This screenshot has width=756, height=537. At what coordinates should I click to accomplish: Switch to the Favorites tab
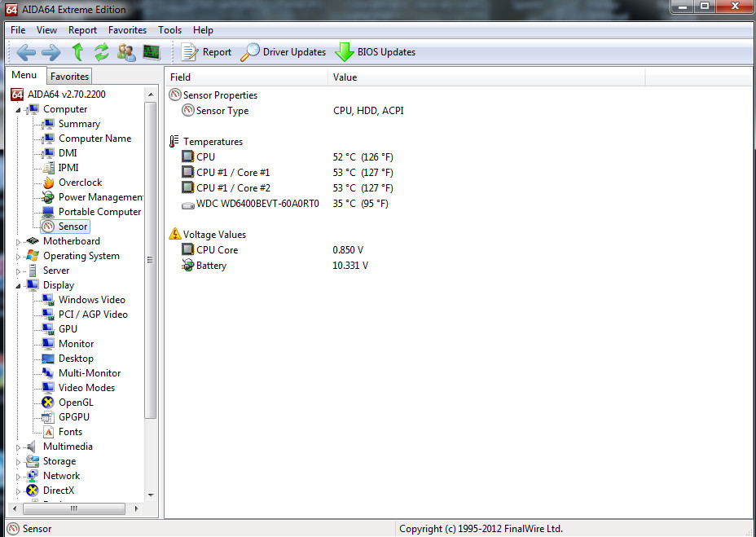point(69,77)
